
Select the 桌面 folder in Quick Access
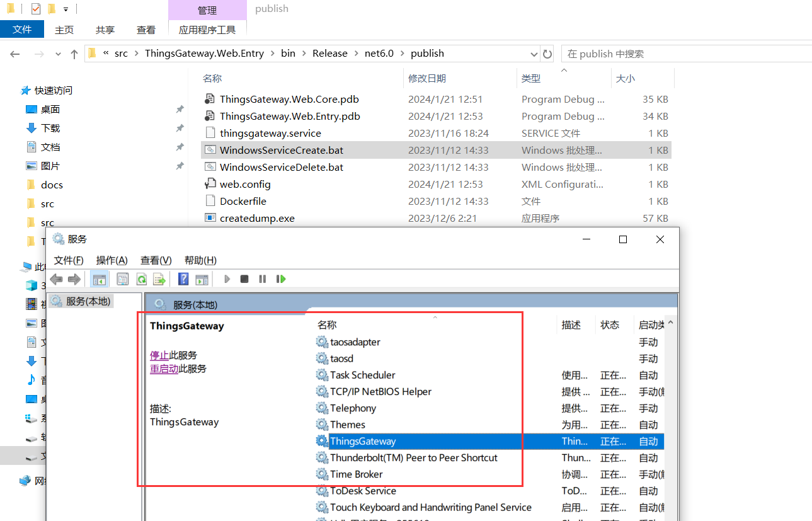[50, 110]
